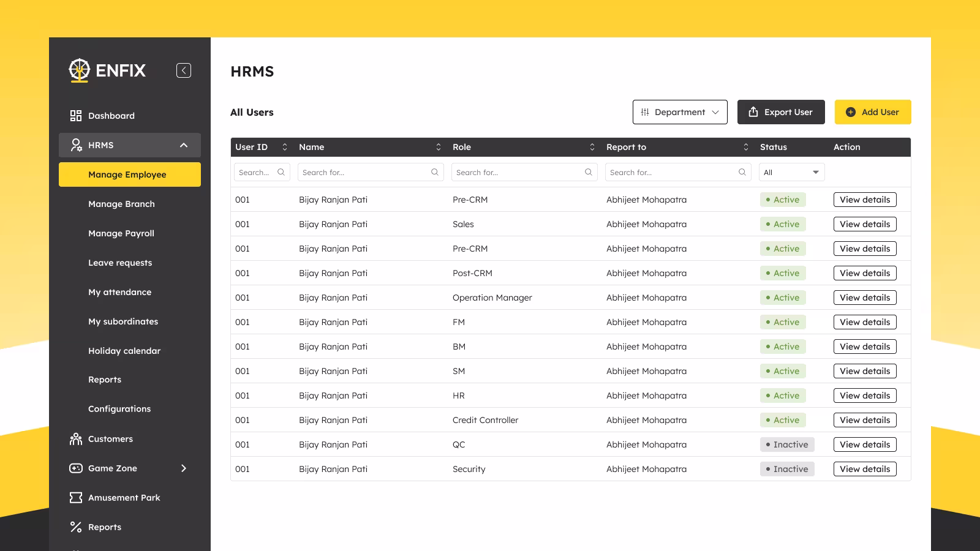This screenshot has height=551, width=980.
Task: Open the Status All dropdown
Action: [792, 172]
